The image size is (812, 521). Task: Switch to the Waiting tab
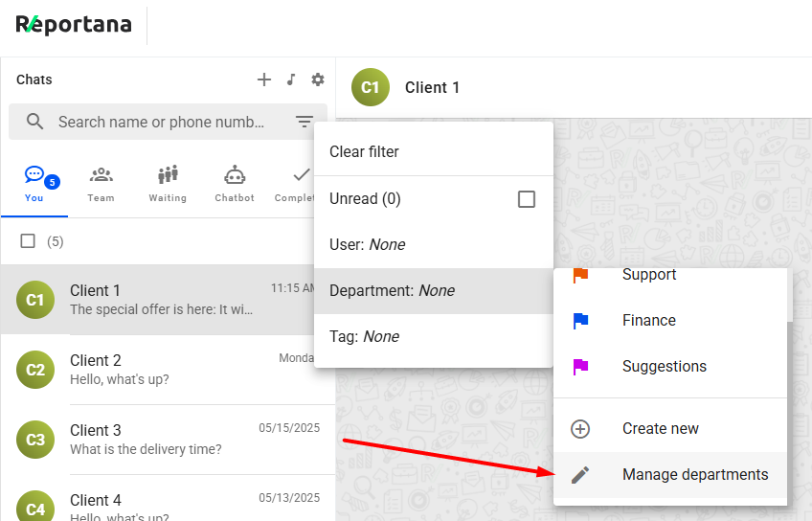(168, 183)
